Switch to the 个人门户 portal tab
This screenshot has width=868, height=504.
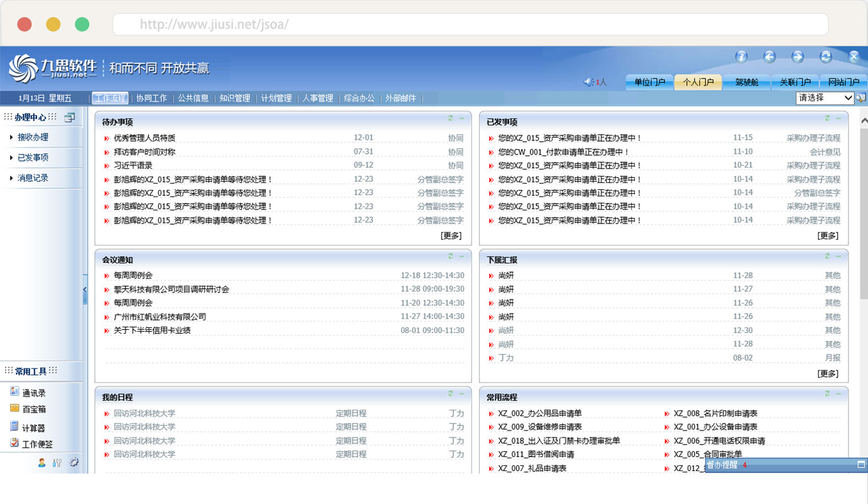(x=698, y=82)
